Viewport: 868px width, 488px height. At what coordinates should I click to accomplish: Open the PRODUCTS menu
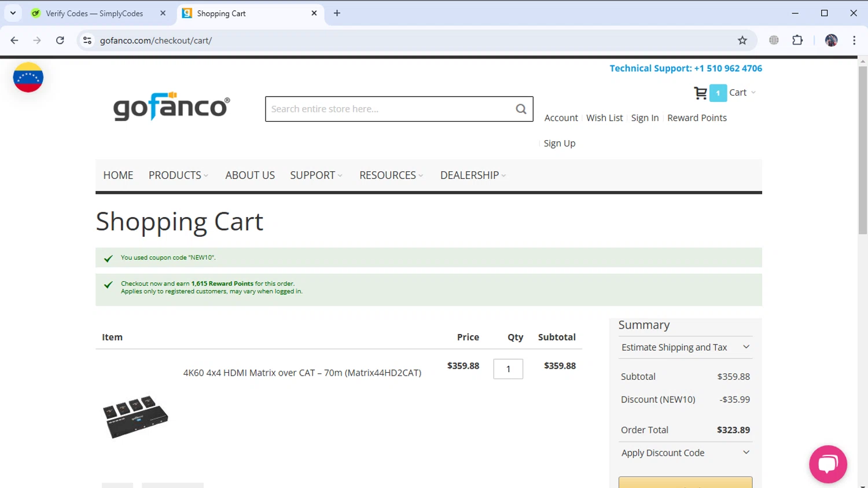tap(178, 175)
